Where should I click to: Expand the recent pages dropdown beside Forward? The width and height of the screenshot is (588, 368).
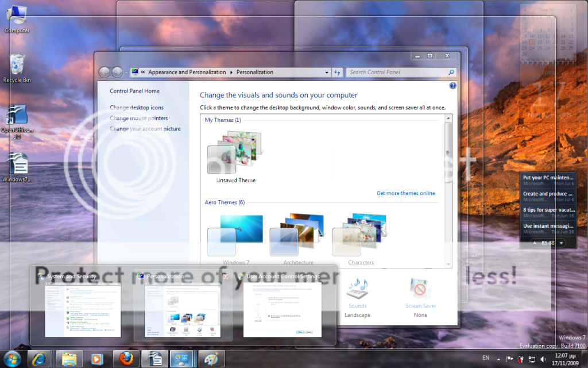[126, 72]
